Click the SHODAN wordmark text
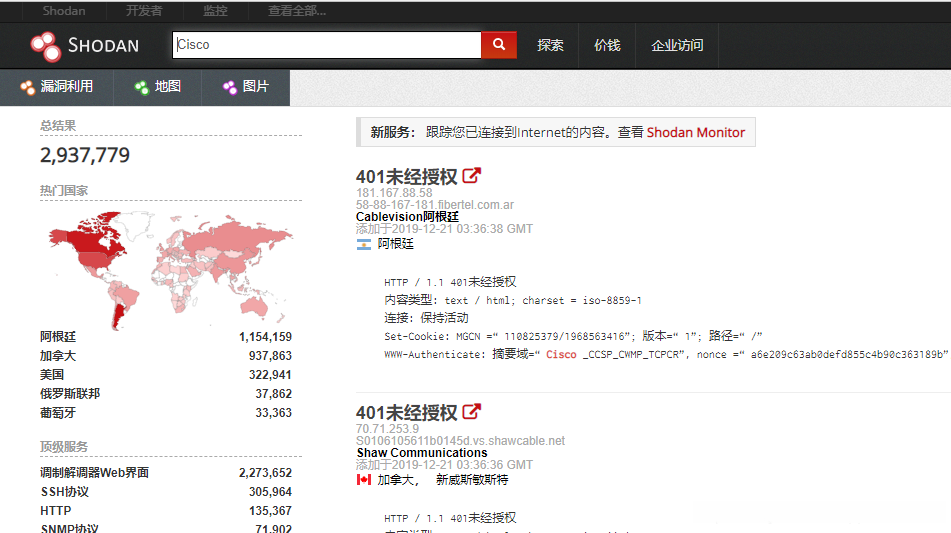 coord(103,45)
